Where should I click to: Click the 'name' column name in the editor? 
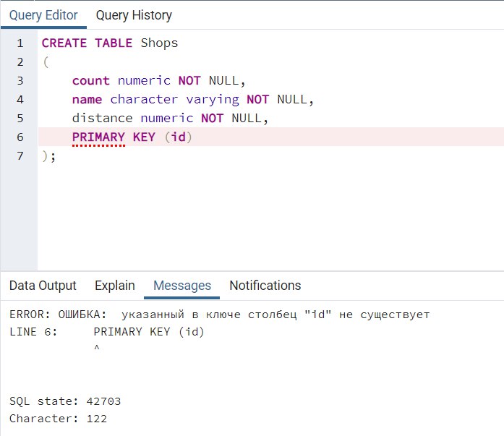87,100
